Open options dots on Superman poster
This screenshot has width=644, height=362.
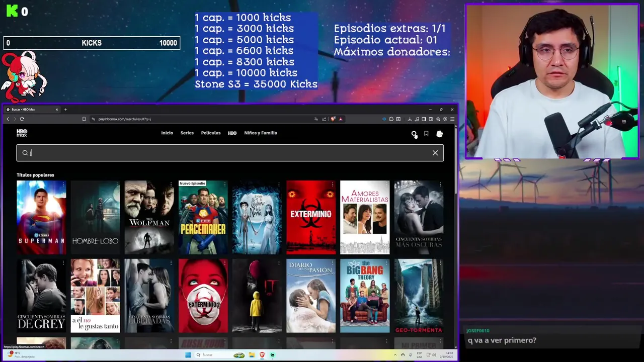click(x=63, y=185)
